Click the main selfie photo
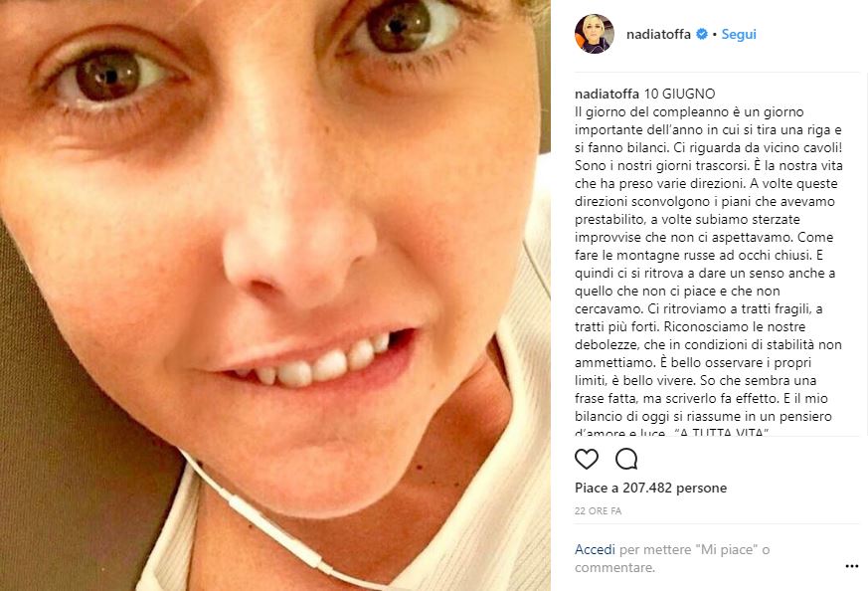 [275, 295]
